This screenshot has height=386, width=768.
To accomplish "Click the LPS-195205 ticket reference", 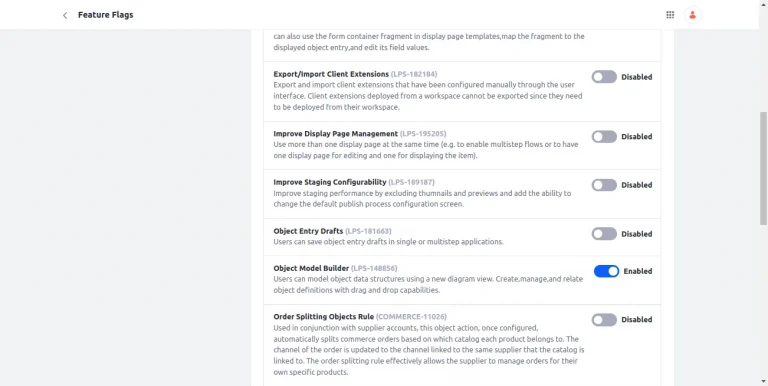I will point(423,134).
